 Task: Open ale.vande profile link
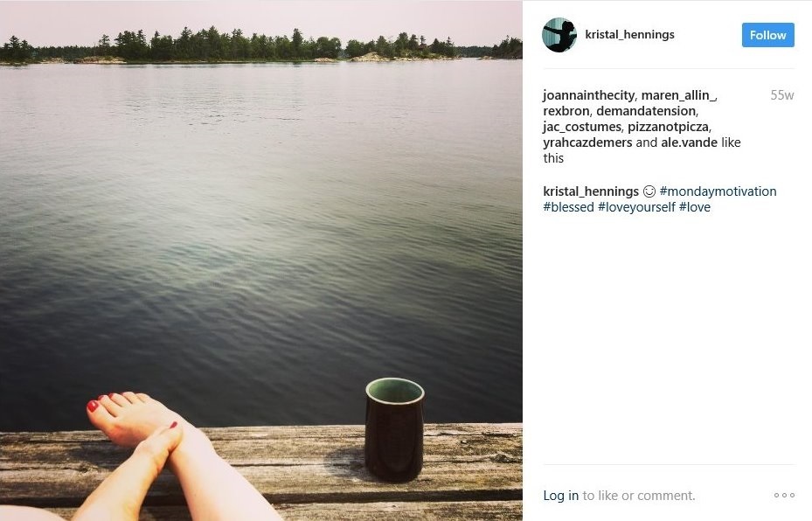coord(690,142)
